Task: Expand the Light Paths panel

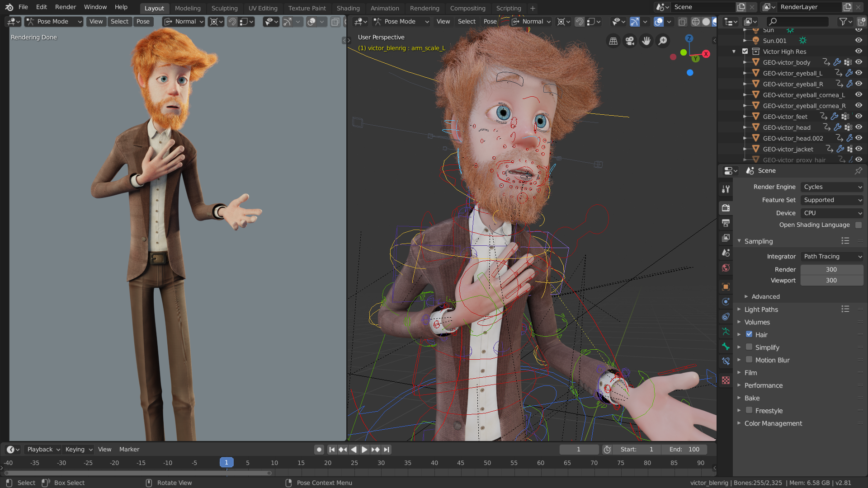Action: [761, 310]
